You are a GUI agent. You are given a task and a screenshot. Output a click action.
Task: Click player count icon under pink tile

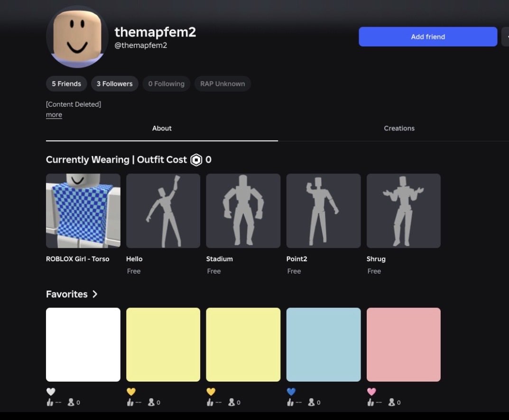point(391,402)
